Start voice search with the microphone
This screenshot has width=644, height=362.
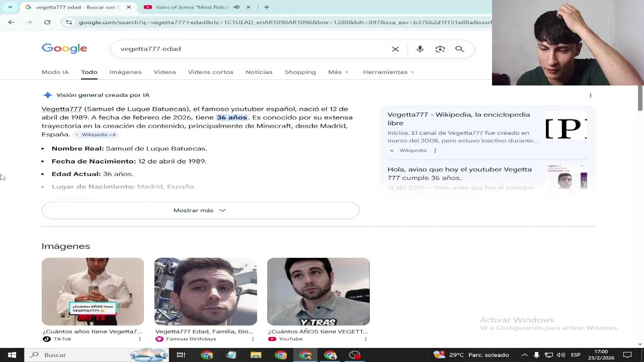tap(420, 49)
